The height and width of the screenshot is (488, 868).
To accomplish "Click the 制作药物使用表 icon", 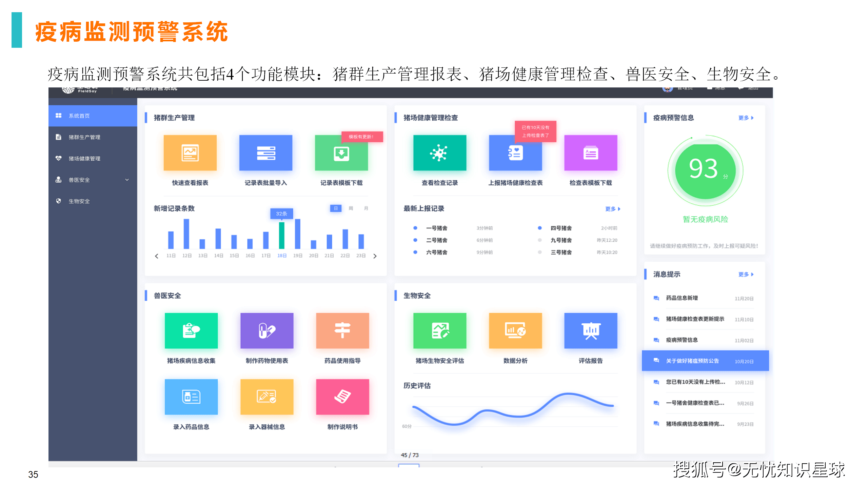I will (x=267, y=331).
